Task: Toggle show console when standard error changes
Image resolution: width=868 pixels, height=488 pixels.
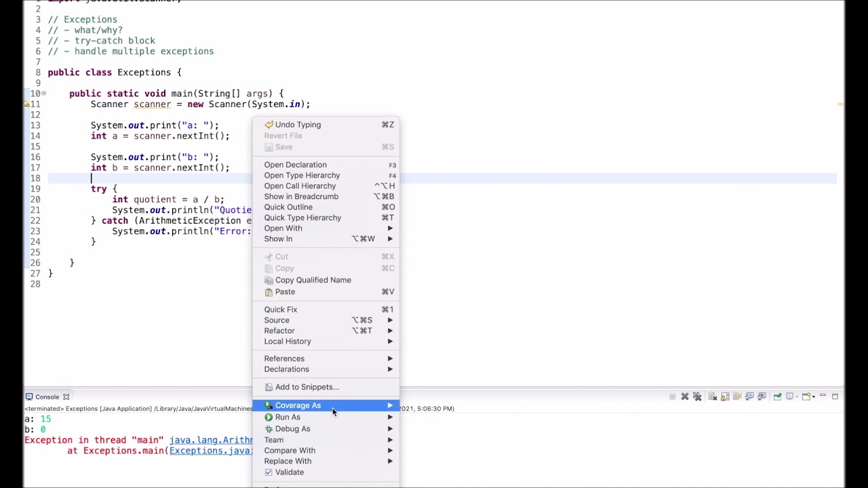Action: coord(762,396)
